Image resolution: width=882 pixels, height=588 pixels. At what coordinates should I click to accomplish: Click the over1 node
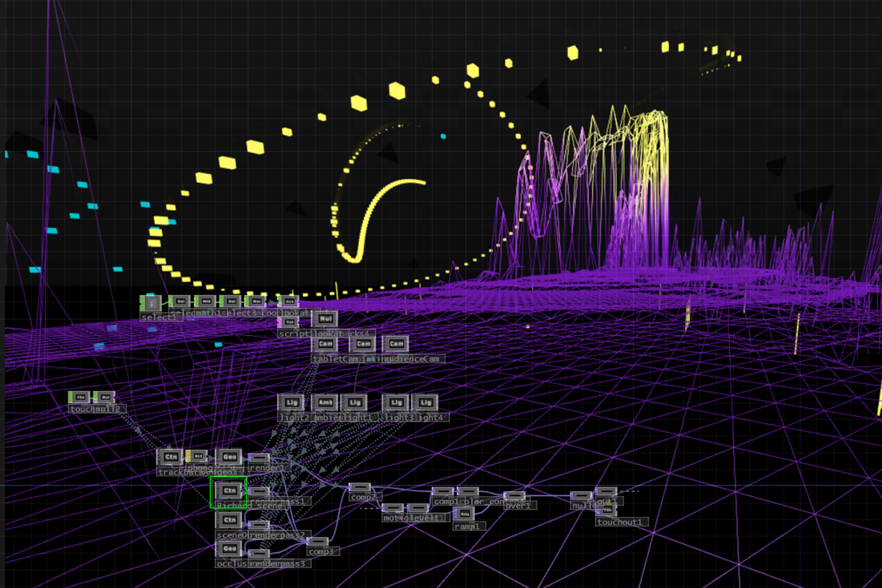pos(514,496)
